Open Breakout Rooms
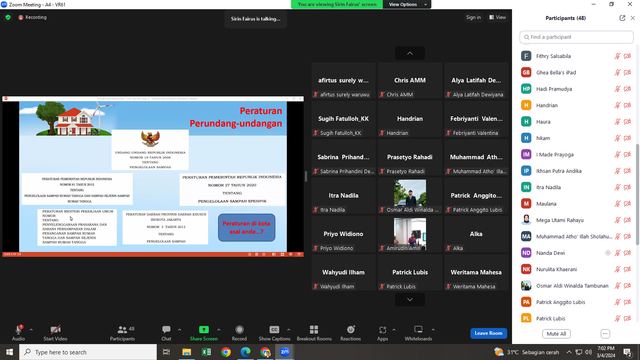This screenshot has height=360, width=640. (x=314, y=333)
